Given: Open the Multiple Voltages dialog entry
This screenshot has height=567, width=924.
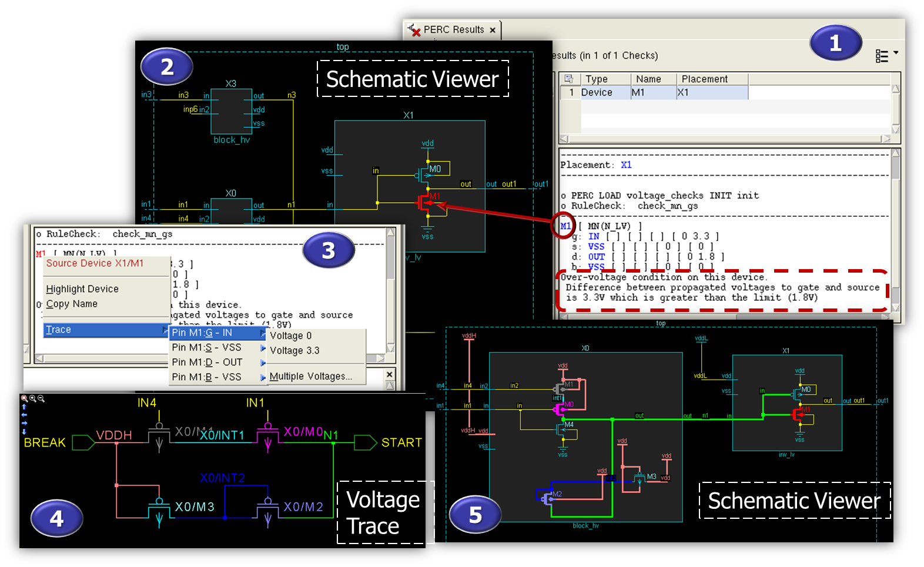Looking at the screenshot, I should point(310,377).
